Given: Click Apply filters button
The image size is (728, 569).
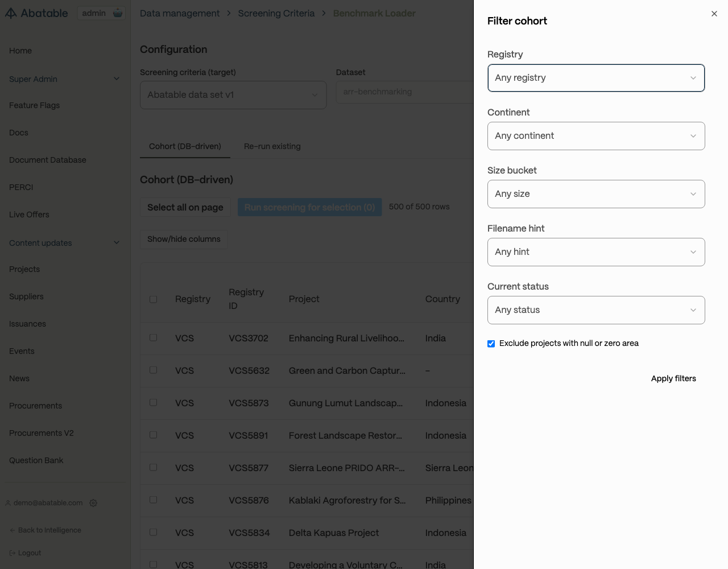Looking at the screenshot, I should point(673,378).
